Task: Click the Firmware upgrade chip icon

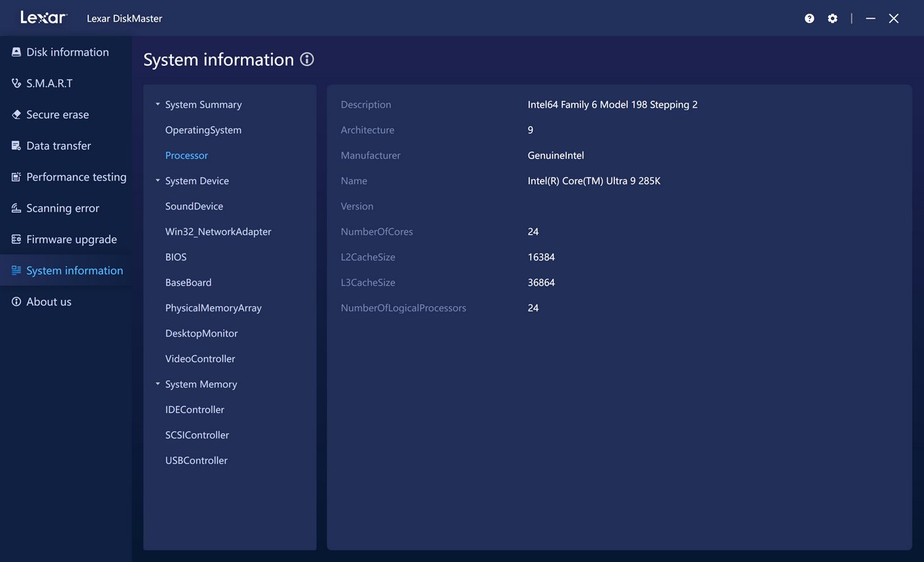Action: coord(16,239)
